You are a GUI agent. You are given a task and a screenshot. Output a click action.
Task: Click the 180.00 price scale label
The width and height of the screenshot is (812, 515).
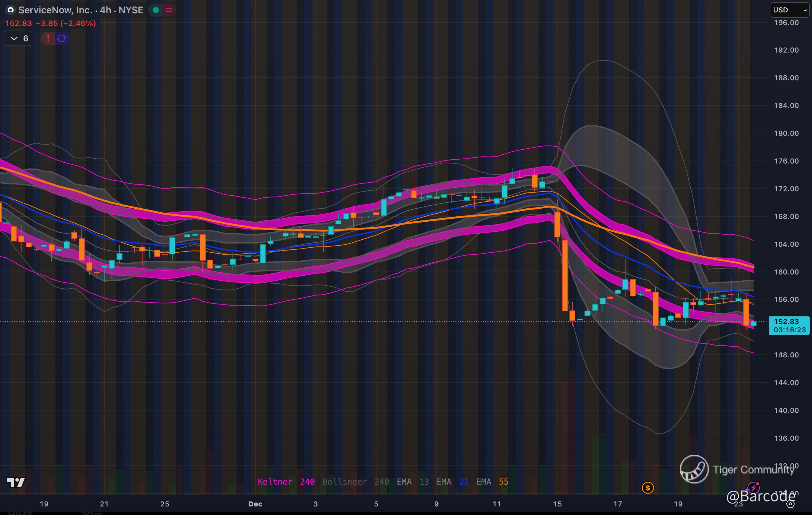point(786,133)
